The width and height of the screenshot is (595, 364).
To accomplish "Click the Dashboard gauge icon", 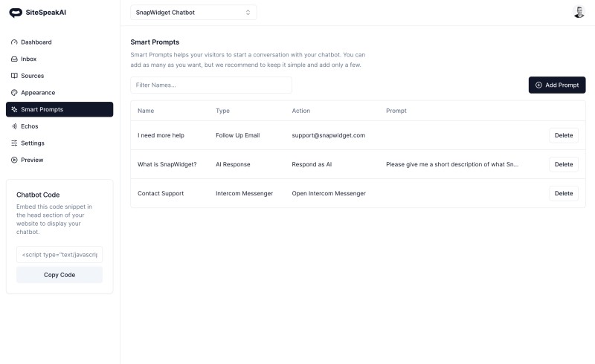I will [x=14, y=42].
